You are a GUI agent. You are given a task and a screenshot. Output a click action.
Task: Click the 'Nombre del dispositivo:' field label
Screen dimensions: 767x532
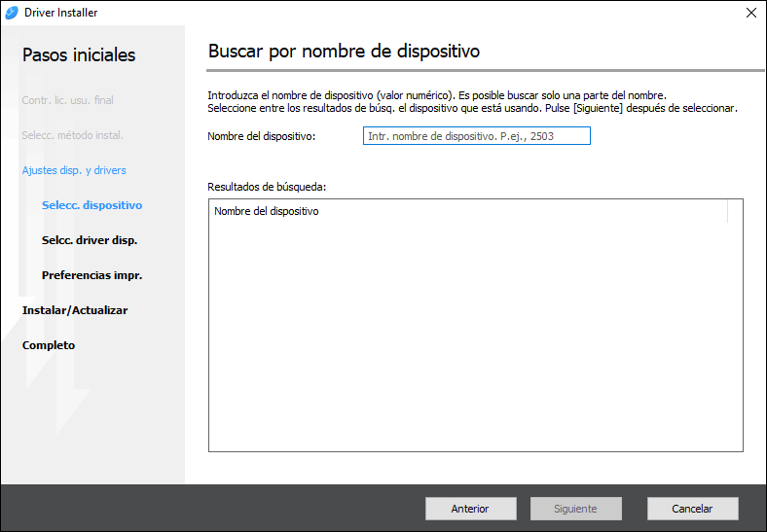pyautogui.click(x=262, y=136)
